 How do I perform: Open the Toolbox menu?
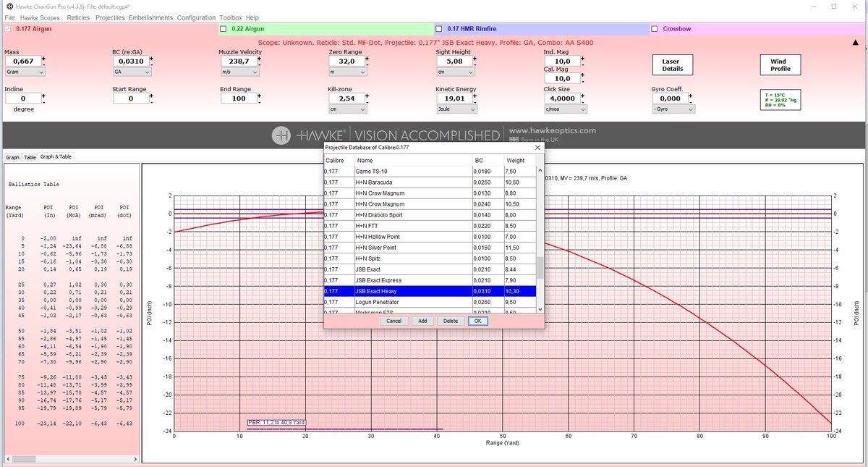coord(231,17)
